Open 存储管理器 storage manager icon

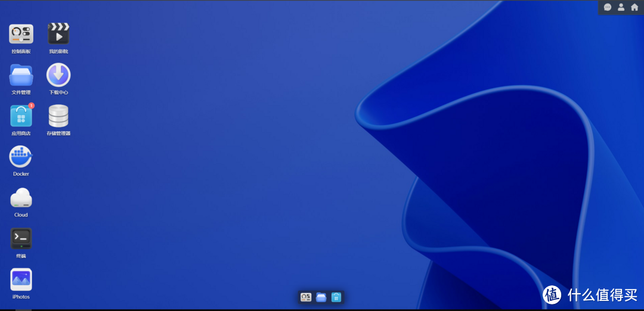tap(58, 116)
